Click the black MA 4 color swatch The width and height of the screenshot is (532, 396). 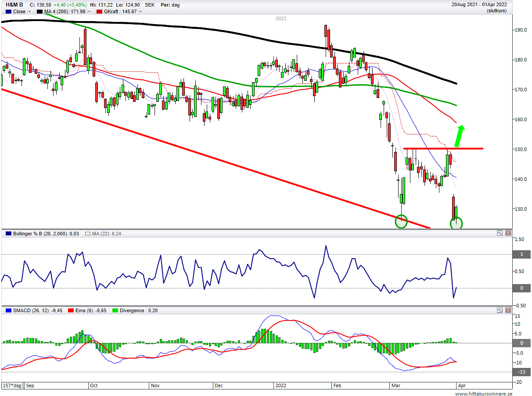40,12
